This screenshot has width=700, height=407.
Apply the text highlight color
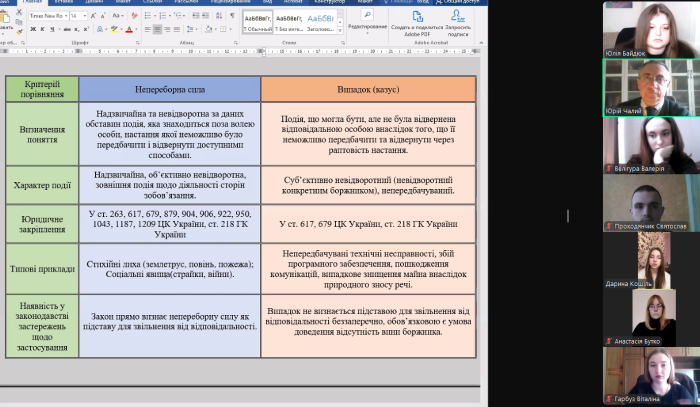(114, 30)
